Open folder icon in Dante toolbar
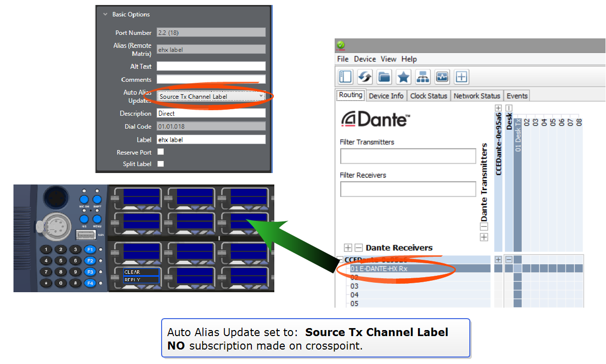This screenshot has width=606, height=364. click(384, 77)
